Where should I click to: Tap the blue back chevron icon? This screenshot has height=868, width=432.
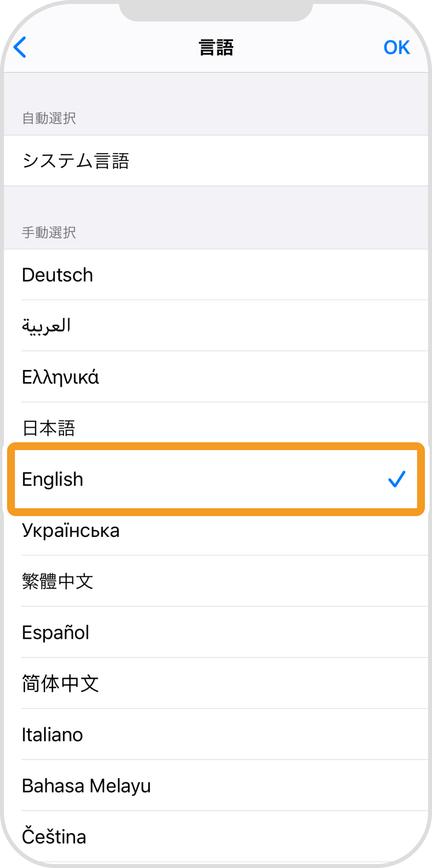(x=20, y=47)
